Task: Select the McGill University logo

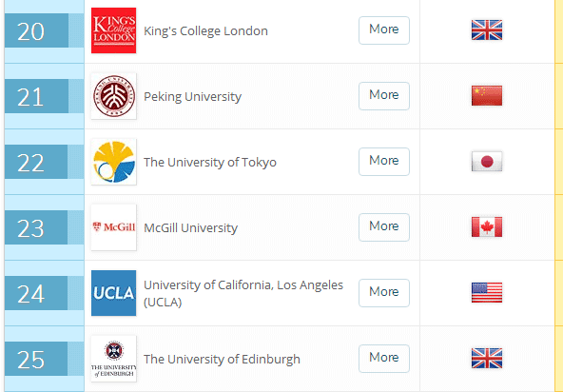Action: pyautogui.click(x=113, y=227)
